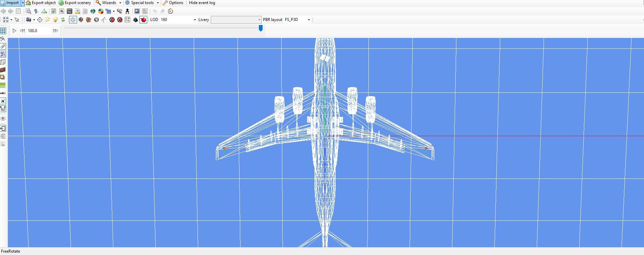Image resolution: width=644 pixels, height=255 pixels.
Task: Select the arrow pointer tool
Action: (x=17, y=20)
